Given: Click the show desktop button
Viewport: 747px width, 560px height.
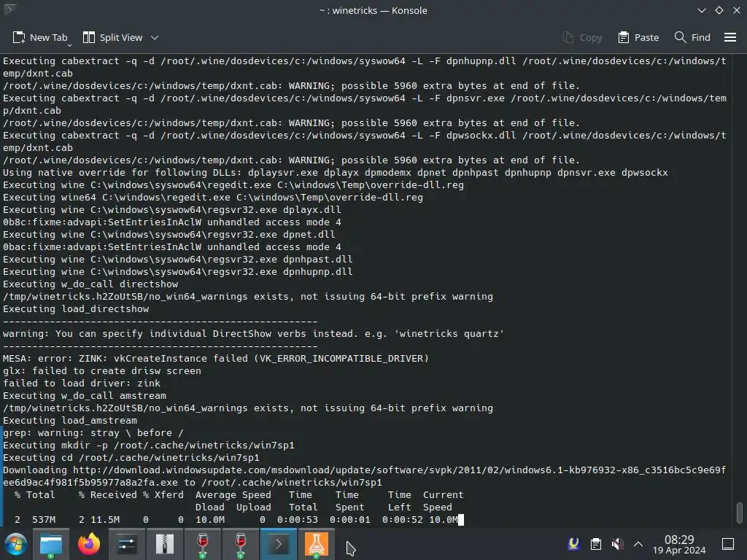Looking at the screenshot, I should point(728,544).
